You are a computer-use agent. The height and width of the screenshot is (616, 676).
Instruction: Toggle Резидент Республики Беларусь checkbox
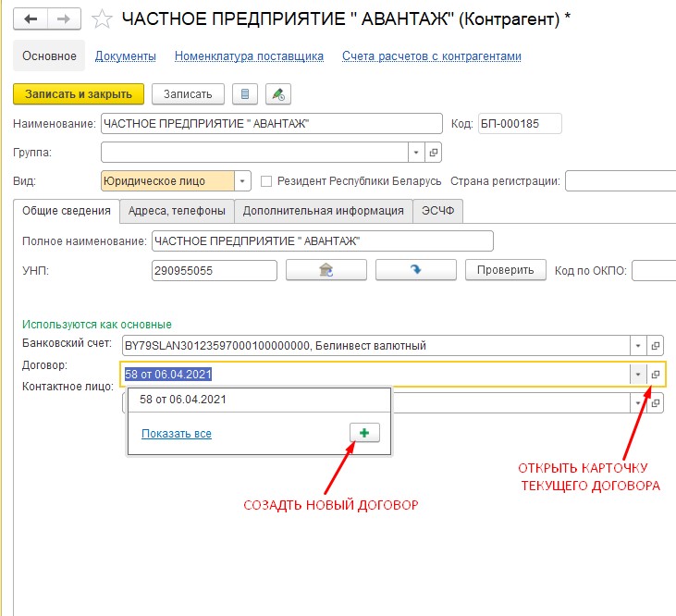[266, 181]
